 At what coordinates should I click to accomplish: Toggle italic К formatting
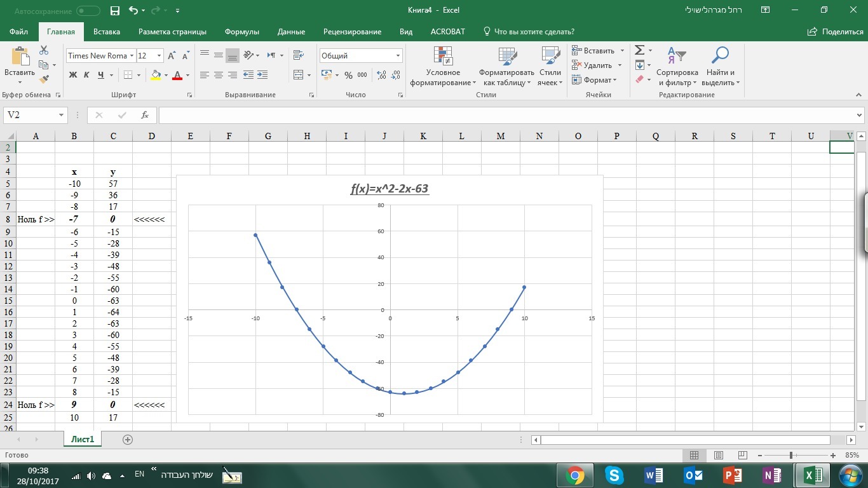click(x=87, y=75)
